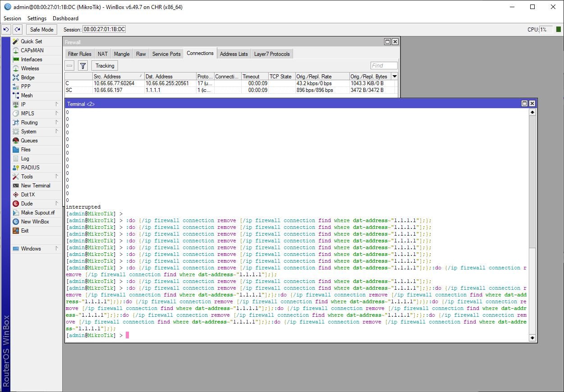Close the Firewall window
This screenshot has width=564, height=392.
tap(395, 41)
